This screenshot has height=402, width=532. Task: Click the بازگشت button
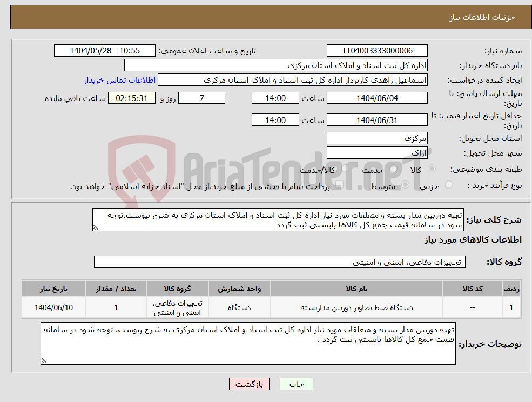coord(249,384)
